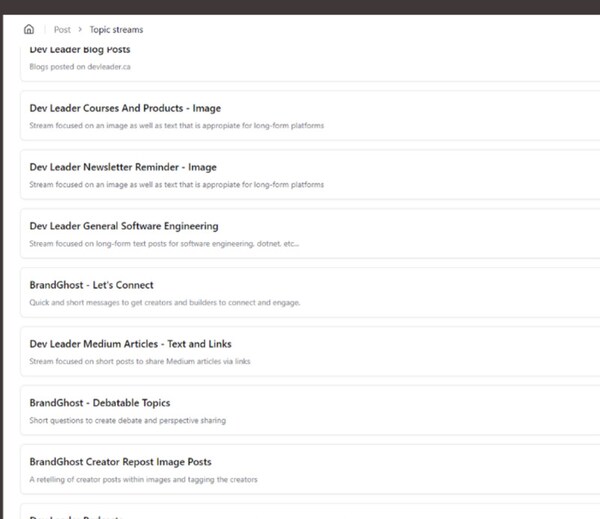Click the home icon in breadcrumb
The width and height of the screenshot is (600, 519).
tap(28, 30)
